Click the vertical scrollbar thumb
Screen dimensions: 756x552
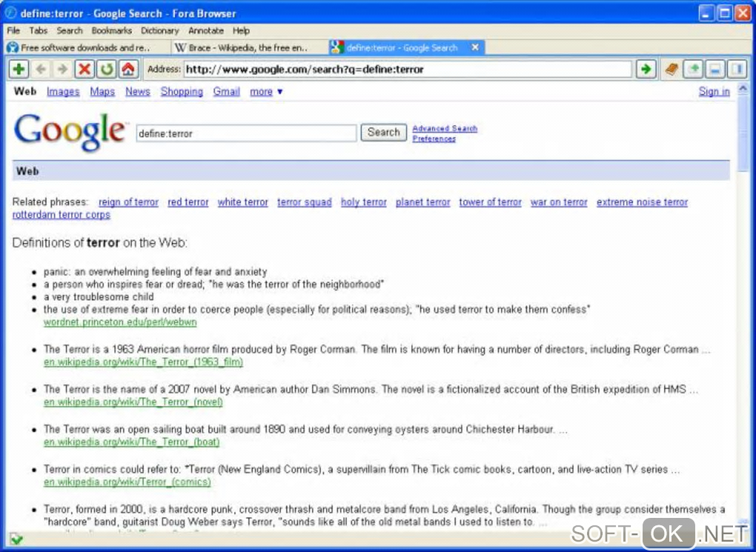(743, 133)
